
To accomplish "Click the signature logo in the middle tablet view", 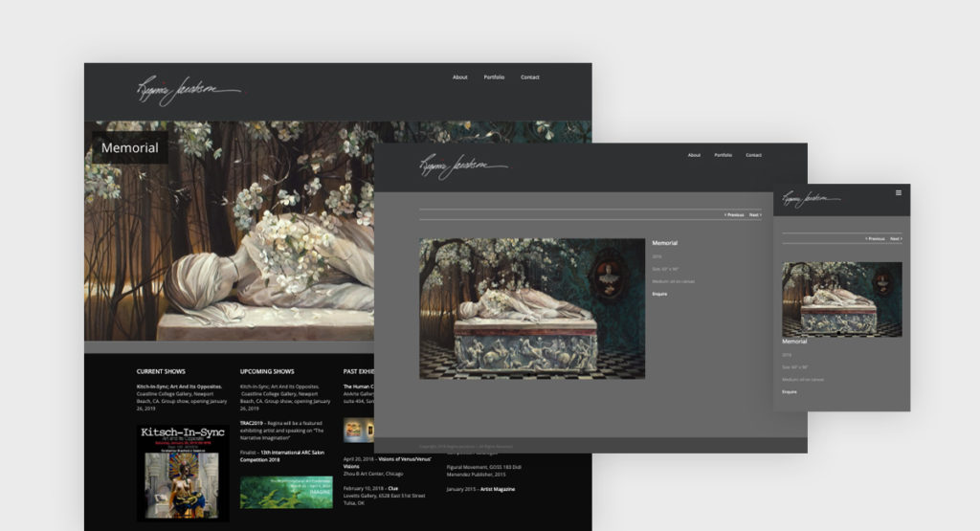I will (x=462, y=165).
